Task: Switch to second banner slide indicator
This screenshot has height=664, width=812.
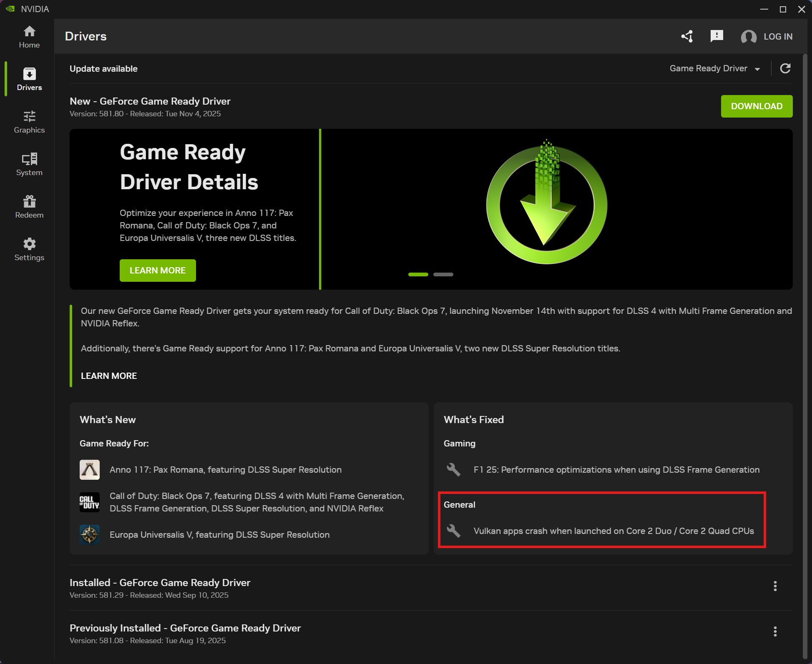Action: tap(443, 274)
